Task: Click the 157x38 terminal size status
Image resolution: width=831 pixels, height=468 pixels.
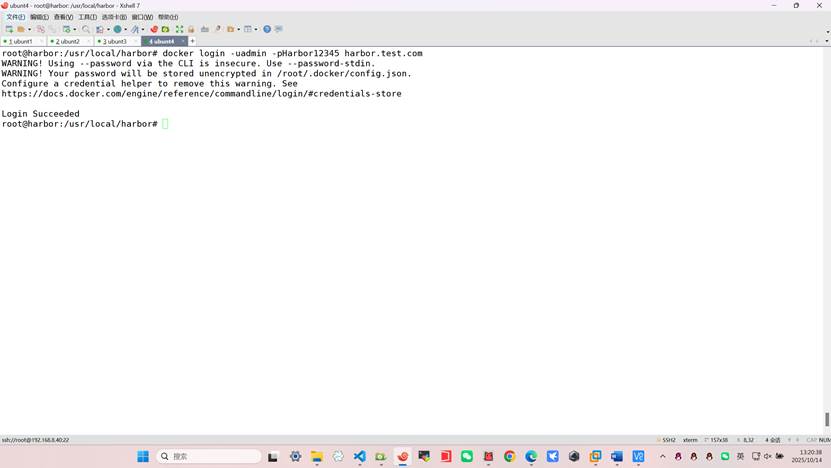Action: point(717,440)
